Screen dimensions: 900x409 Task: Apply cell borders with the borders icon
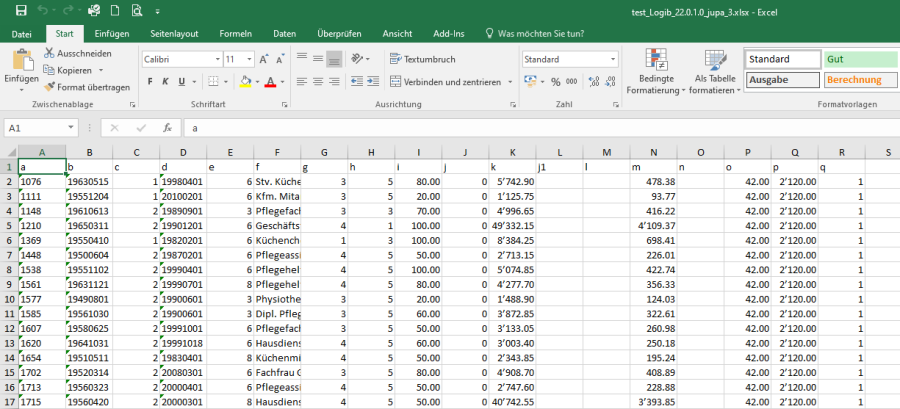(x=213, y=81)
